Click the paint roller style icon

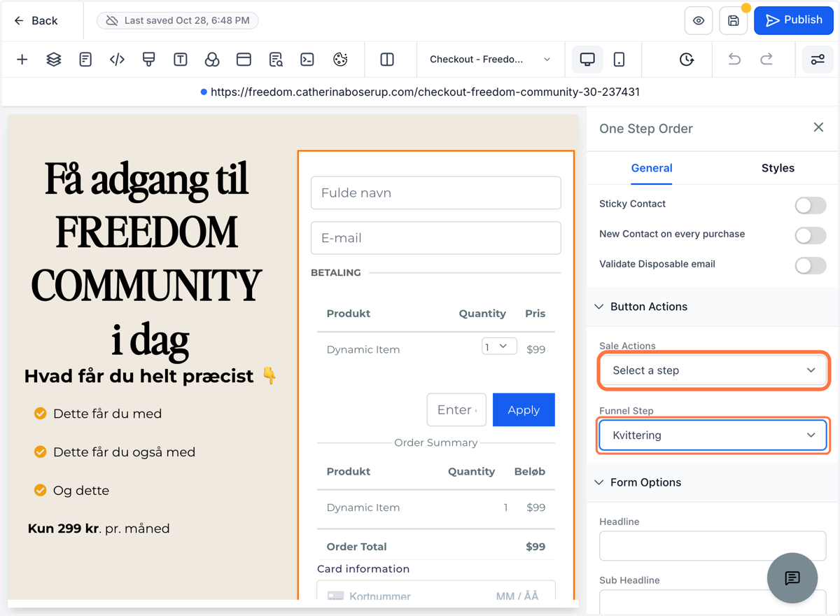tap(148, 59)
